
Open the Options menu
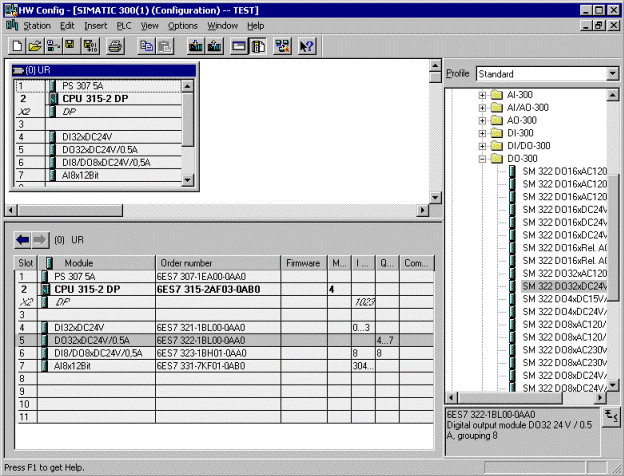[x=183, y=25]
